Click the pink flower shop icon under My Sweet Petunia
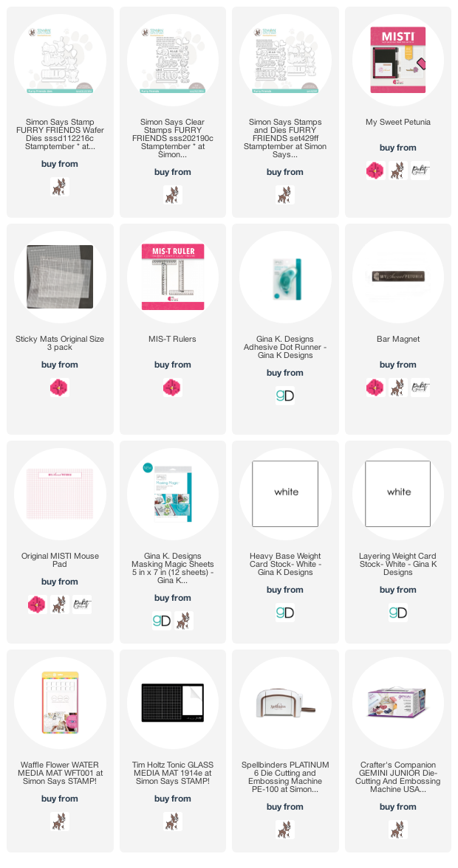 coord(375,170)
